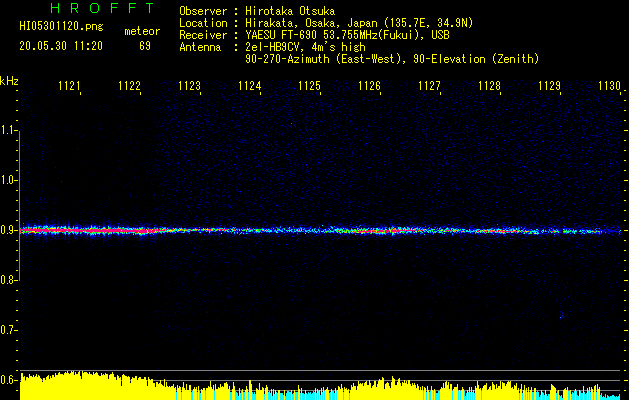
Task: Click the meteor count 69
Action: coord(145,46)
